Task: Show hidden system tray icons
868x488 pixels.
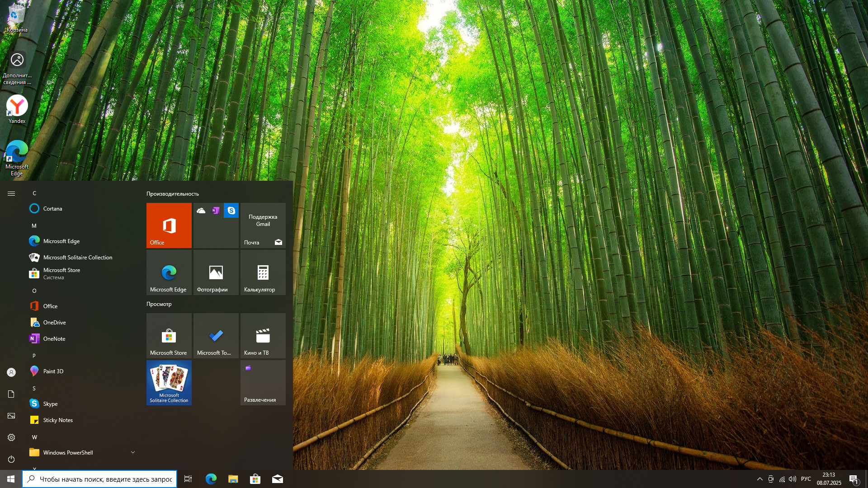Action: coord(759,479)
